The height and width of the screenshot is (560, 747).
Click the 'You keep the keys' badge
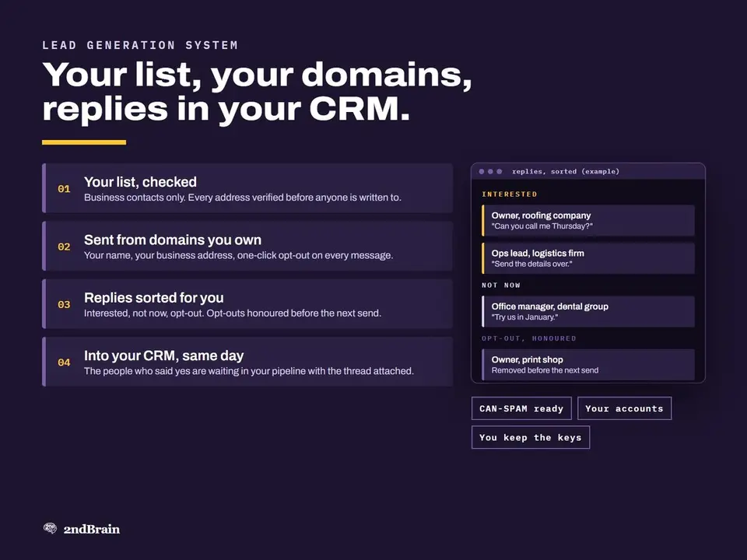pos(530,437)
